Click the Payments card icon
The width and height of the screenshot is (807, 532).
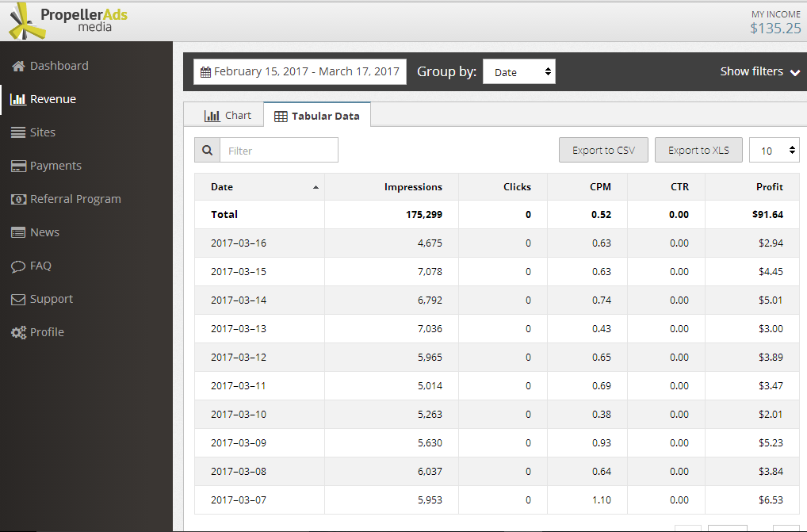click(x=18, y=166)
